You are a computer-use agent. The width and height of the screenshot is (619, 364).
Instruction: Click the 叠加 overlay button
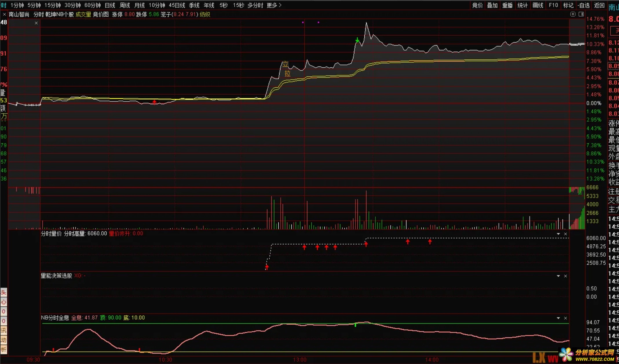pos(492,5)
